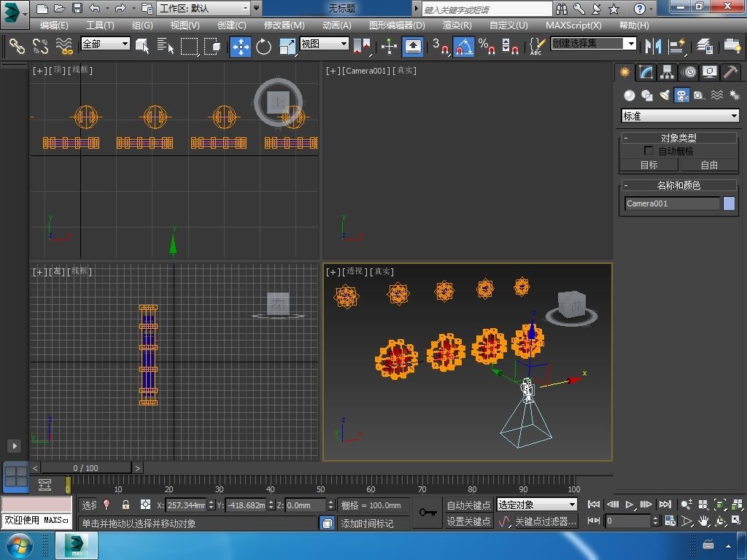747x560 pixels.
Task: Switch to the Hierarchy panel tab
Action: point(667,72)
